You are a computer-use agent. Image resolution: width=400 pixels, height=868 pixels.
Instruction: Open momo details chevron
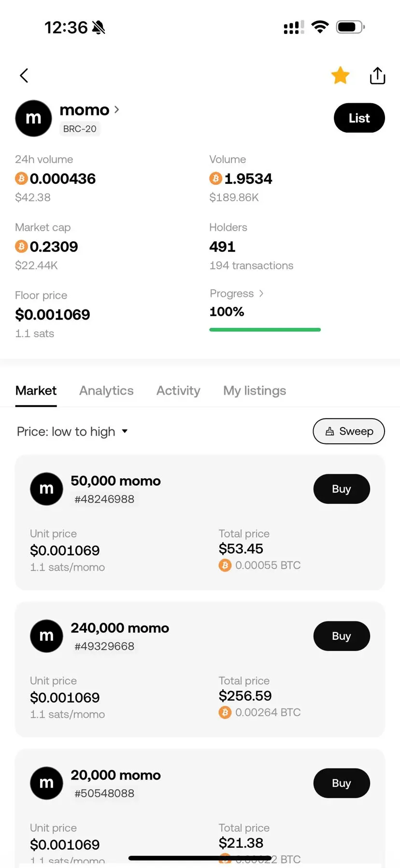tap(116, 110)
